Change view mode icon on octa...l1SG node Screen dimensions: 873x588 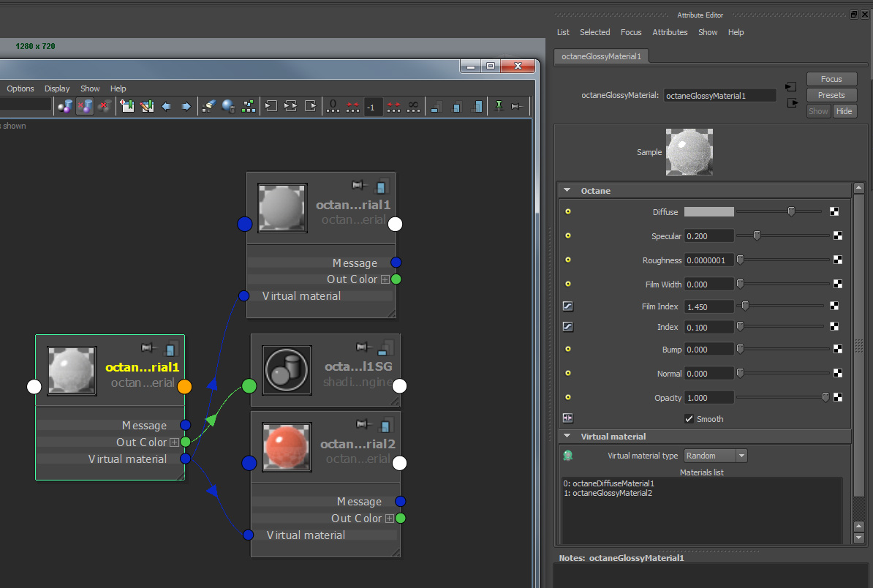pyautogui.click(x=384, y=348)
